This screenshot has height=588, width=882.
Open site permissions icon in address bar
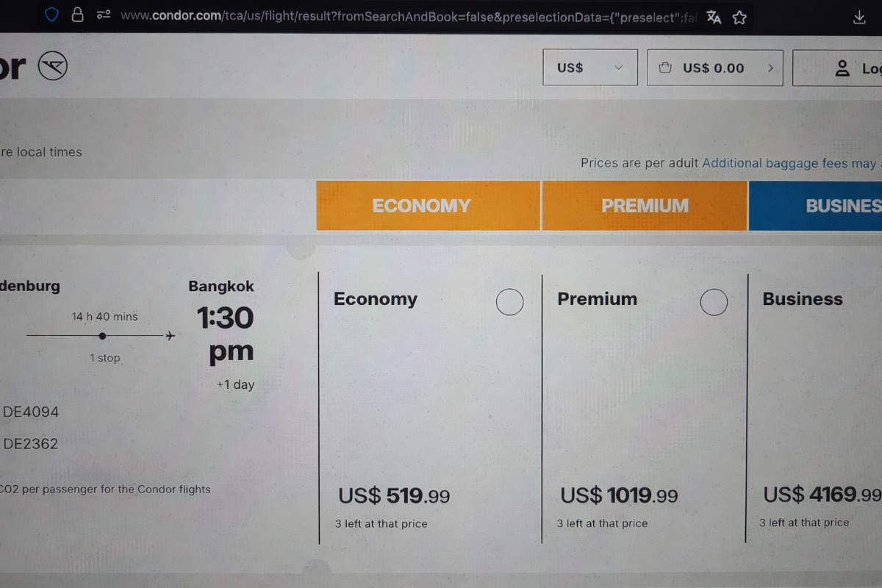[104, 15]
